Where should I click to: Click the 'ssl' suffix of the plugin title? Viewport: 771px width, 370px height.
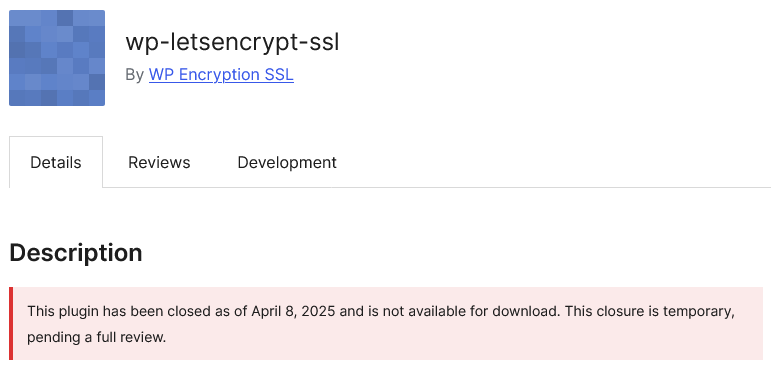pos(324,43)
